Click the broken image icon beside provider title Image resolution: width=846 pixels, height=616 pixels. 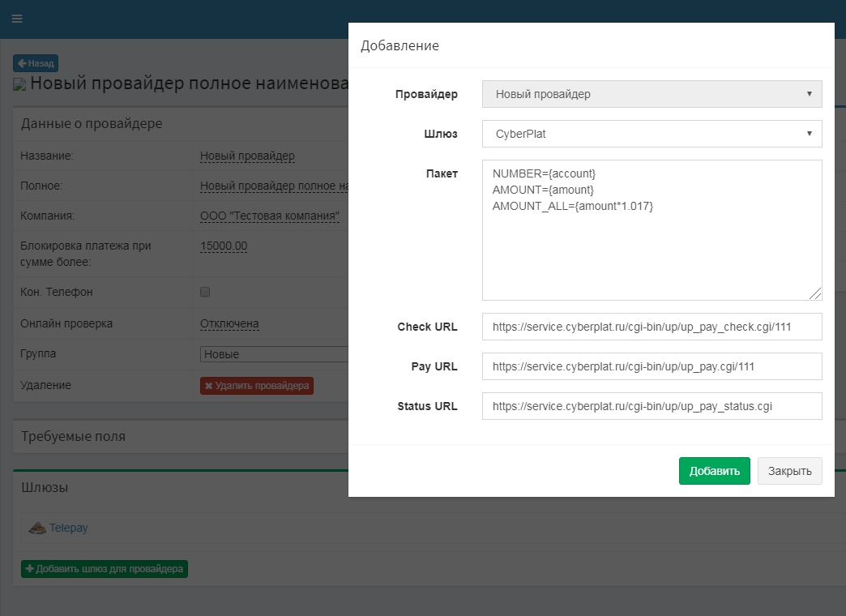[x=20, y=84]
